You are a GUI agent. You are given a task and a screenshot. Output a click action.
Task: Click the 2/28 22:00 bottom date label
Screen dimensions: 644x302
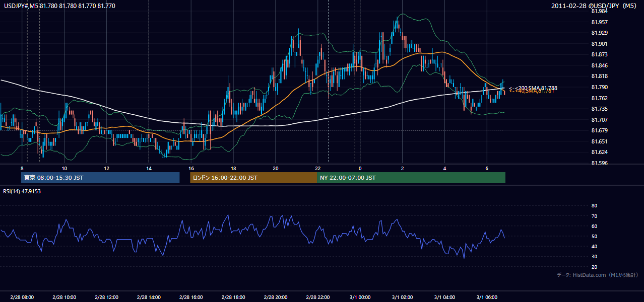pyautogui.click(x=317, y=297)
